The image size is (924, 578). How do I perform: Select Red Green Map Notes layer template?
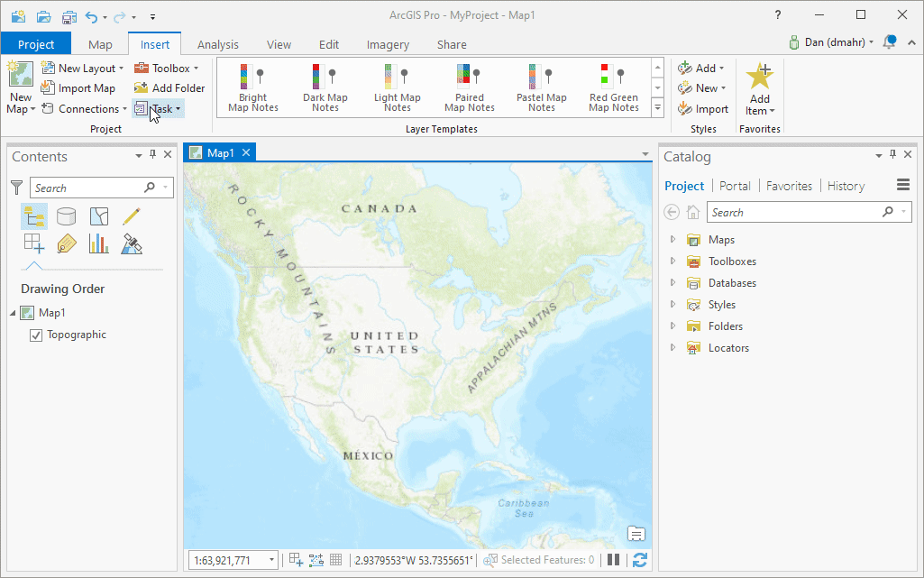614,87
